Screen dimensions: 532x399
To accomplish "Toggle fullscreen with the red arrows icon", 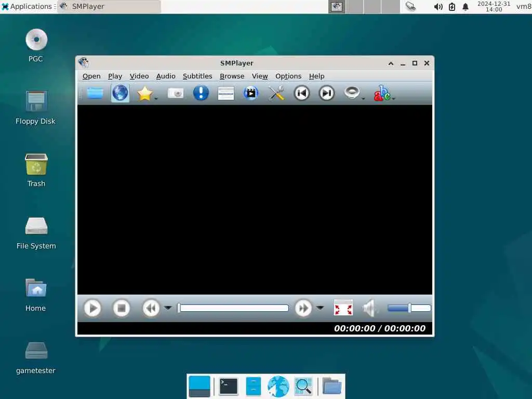I will point(343,308).
